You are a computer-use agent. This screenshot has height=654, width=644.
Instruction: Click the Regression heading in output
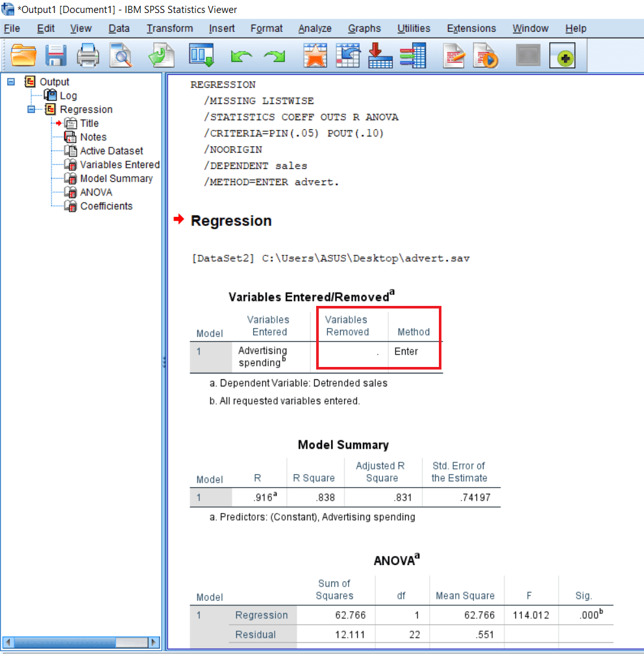[231, 221]
